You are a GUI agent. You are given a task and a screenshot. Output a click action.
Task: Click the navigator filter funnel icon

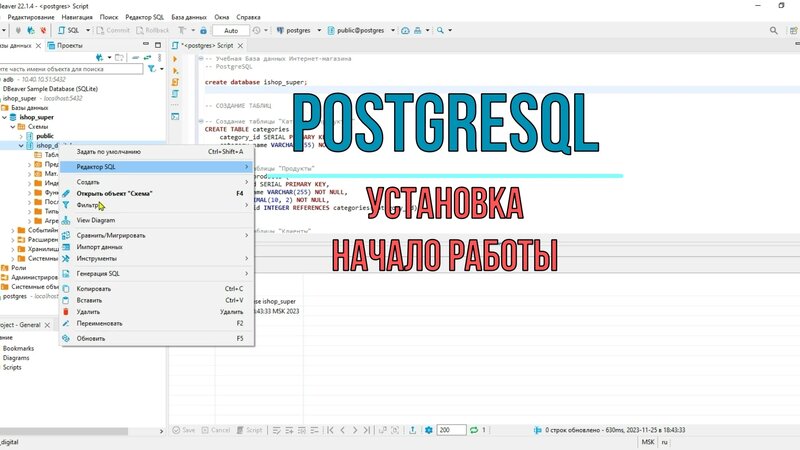coord(152,69)
